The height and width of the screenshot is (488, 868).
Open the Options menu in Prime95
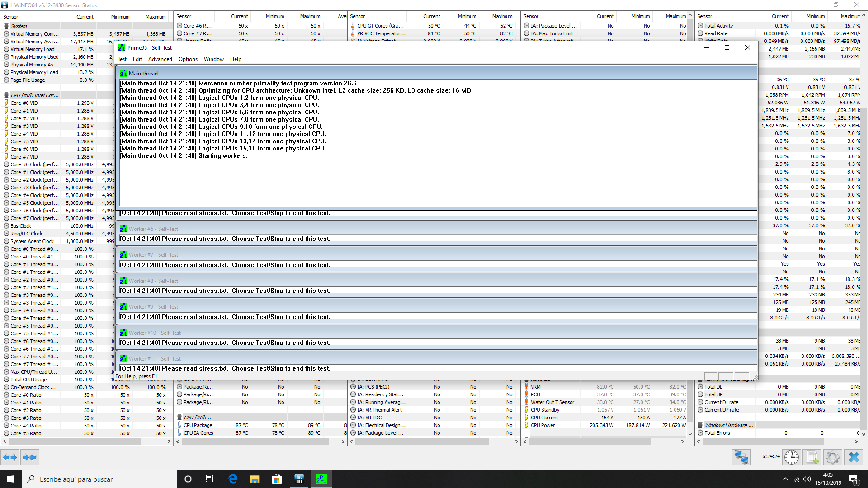tap(188, 59)
